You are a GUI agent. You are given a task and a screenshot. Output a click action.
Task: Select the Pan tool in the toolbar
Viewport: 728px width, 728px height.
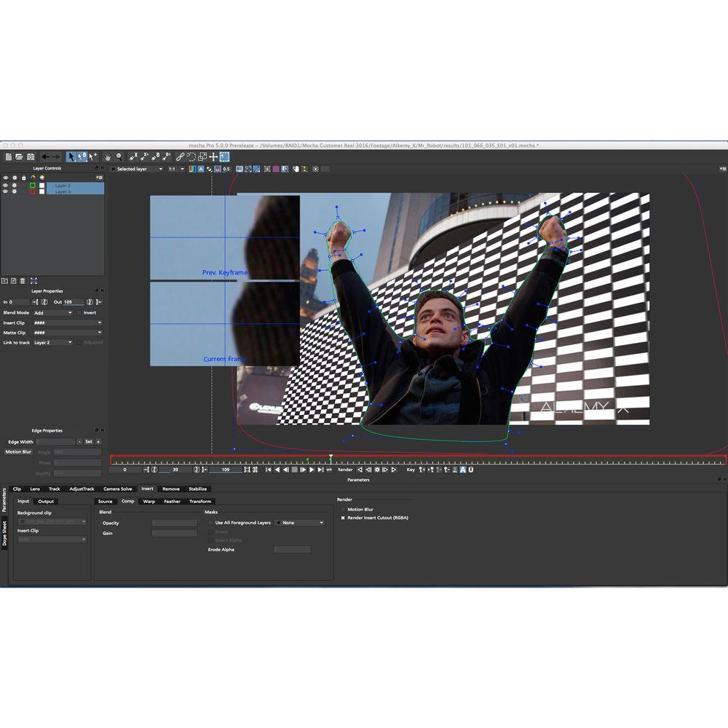(x=107, y=158)
